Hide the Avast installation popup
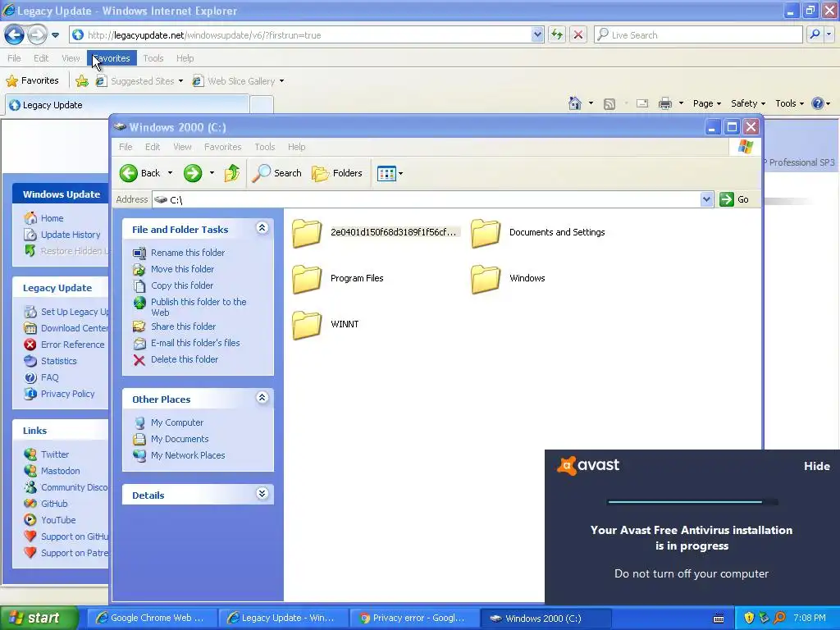 click(x=816, y=466)
